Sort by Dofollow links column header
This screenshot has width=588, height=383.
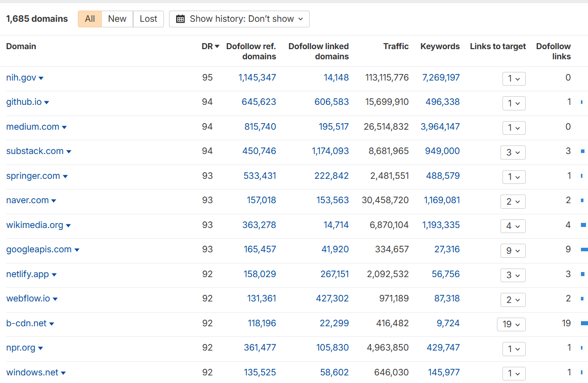553,51
